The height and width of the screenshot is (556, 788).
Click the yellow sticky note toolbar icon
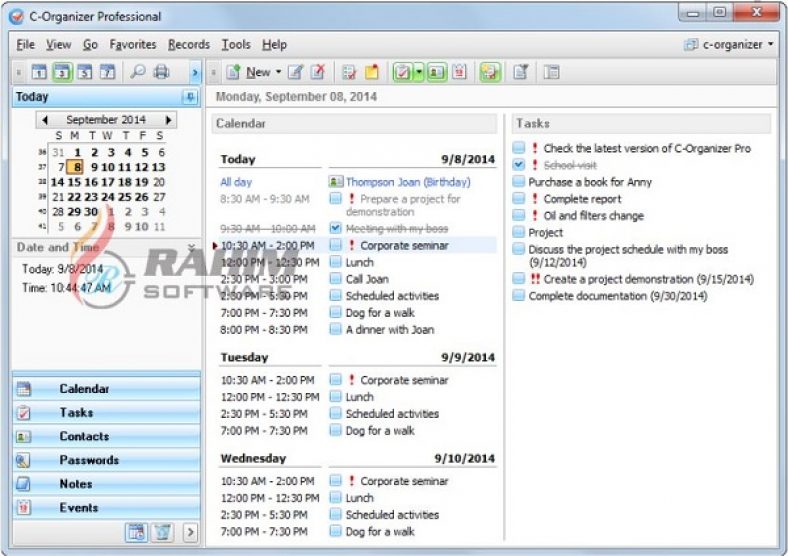click(372, 72)
